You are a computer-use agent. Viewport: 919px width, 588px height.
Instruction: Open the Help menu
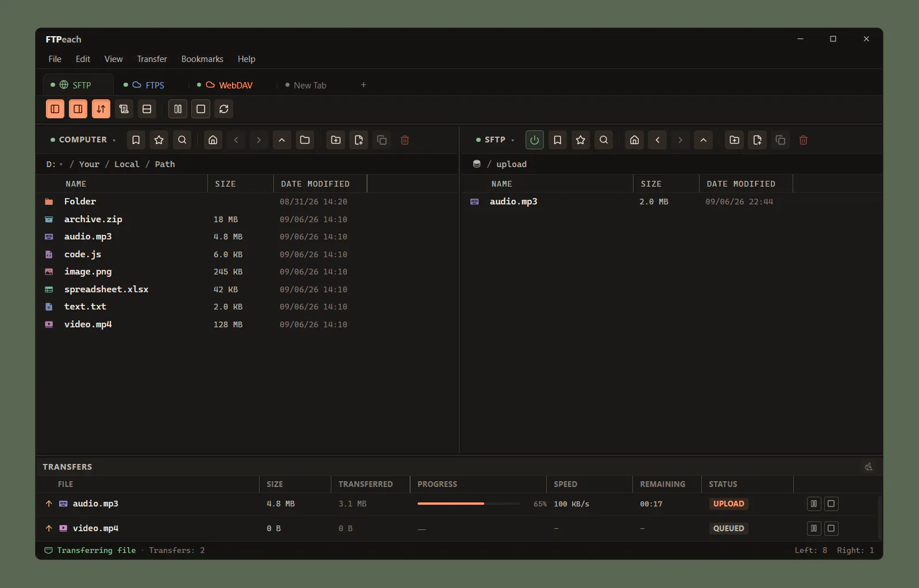pyautogui.click(x=246, y=59)
